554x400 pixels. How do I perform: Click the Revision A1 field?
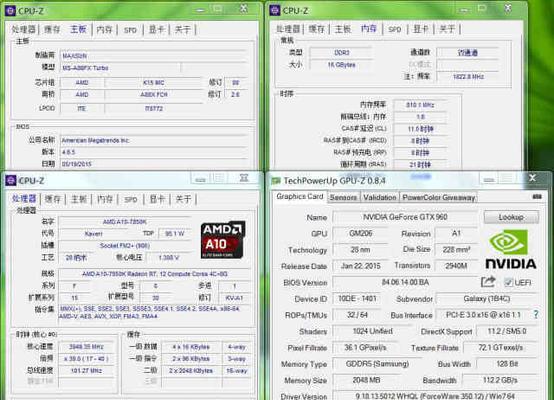coord(456,233)
